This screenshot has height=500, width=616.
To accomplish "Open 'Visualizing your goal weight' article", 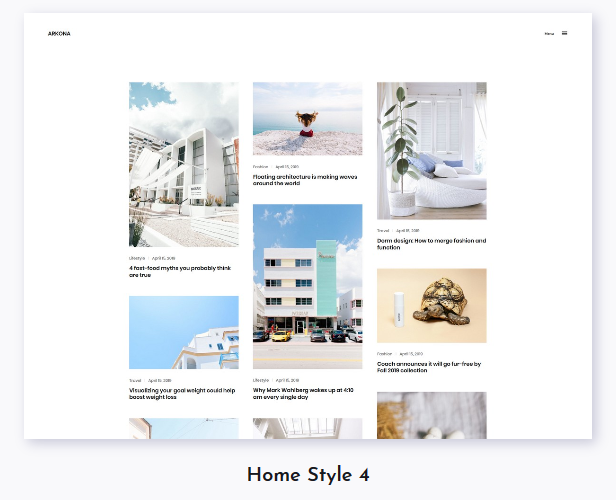I will (182, 393).
